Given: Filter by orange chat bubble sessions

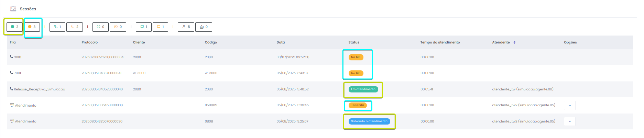Looking at the screenshot, I should tap(160, 27).
